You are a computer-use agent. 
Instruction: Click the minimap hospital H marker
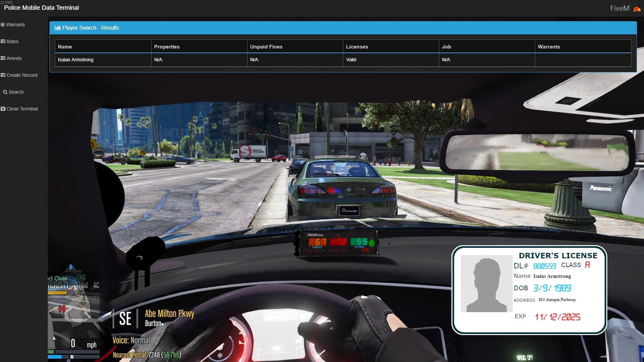point(62,309)
